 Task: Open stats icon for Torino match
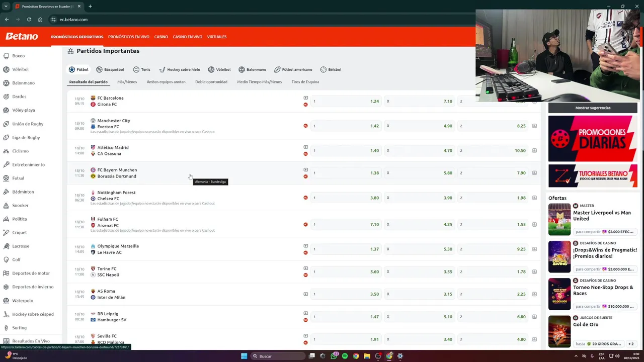pos(534,272)
